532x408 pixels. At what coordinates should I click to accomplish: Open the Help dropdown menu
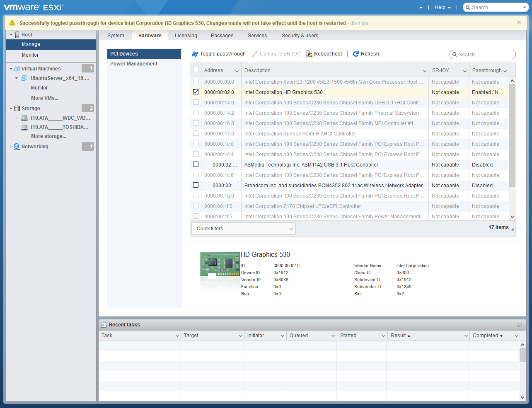(443, 7)
